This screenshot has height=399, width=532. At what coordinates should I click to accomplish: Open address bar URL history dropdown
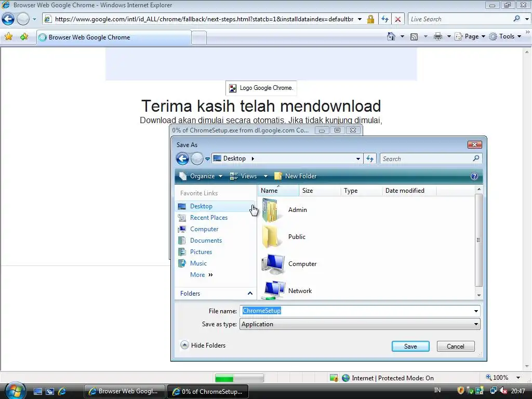point(360,19)
